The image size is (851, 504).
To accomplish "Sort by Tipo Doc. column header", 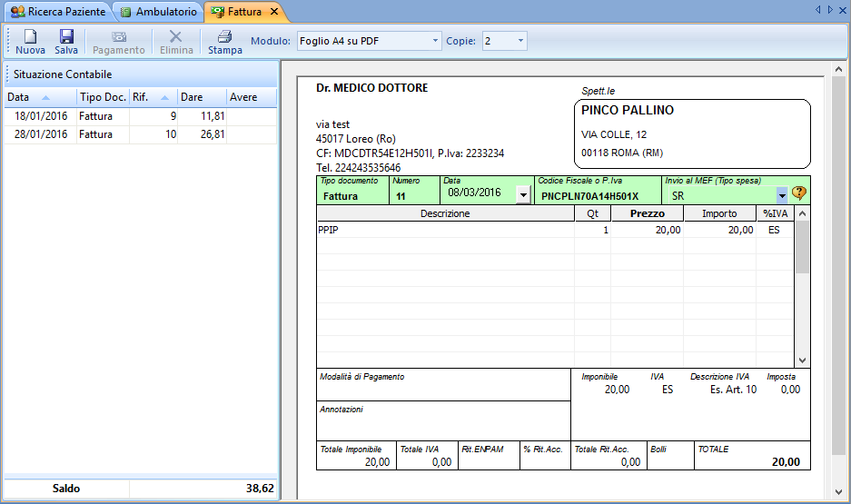I will point(104,97).
